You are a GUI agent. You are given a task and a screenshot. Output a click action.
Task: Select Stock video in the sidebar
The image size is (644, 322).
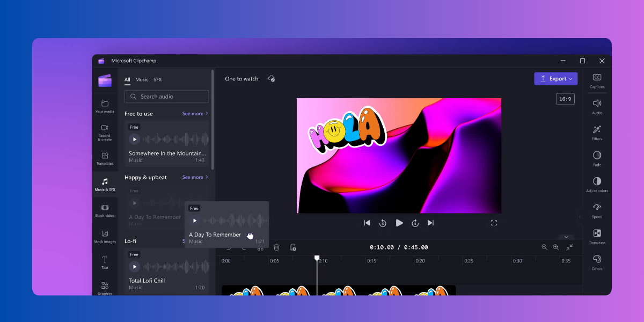[x=105, y=209]
